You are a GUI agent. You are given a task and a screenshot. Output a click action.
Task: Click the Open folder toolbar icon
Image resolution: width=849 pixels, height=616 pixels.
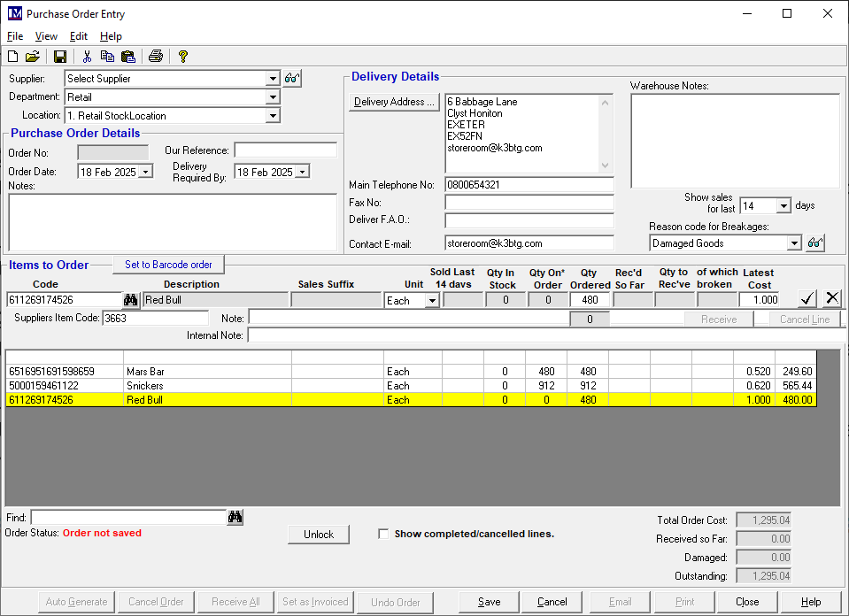33,57
